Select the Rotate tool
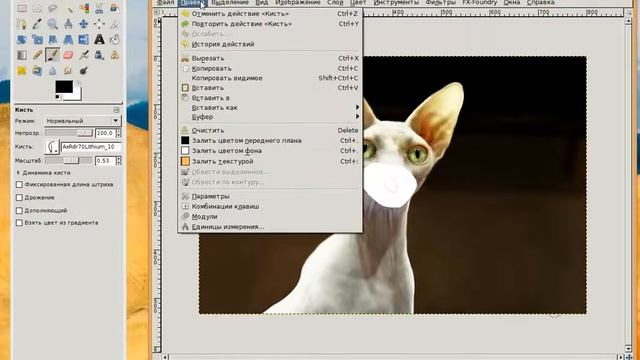 [x=22, y=39]
